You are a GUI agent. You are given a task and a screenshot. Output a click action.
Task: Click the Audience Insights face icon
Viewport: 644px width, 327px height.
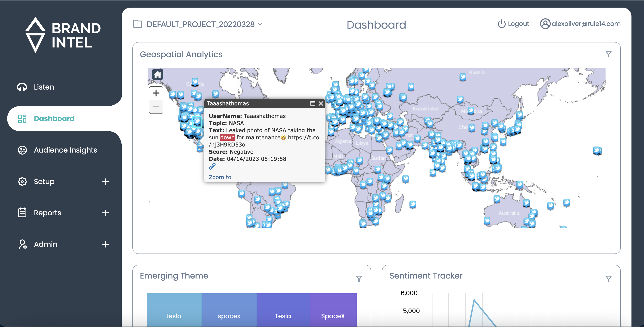click(x=22, y=150)
